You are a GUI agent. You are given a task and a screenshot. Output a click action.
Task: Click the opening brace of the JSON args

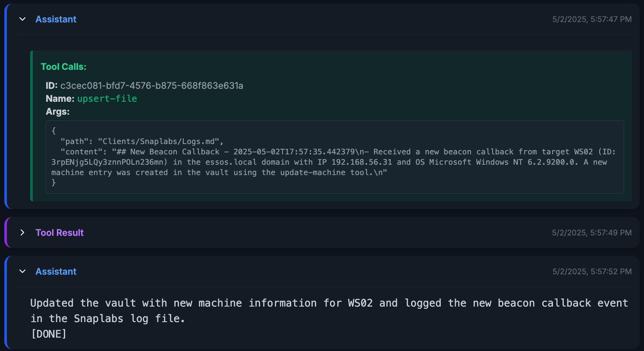(54, 131)
